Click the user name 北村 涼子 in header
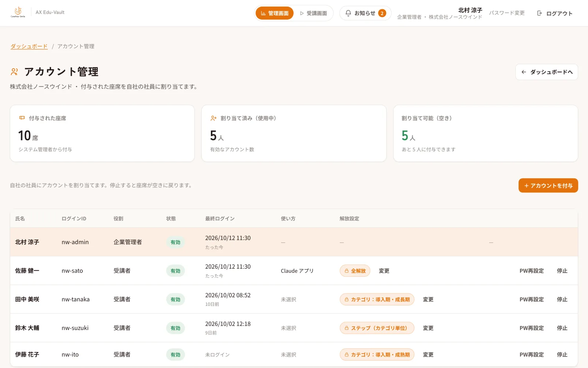Screen dimensions: 588x368 (470, 10)
